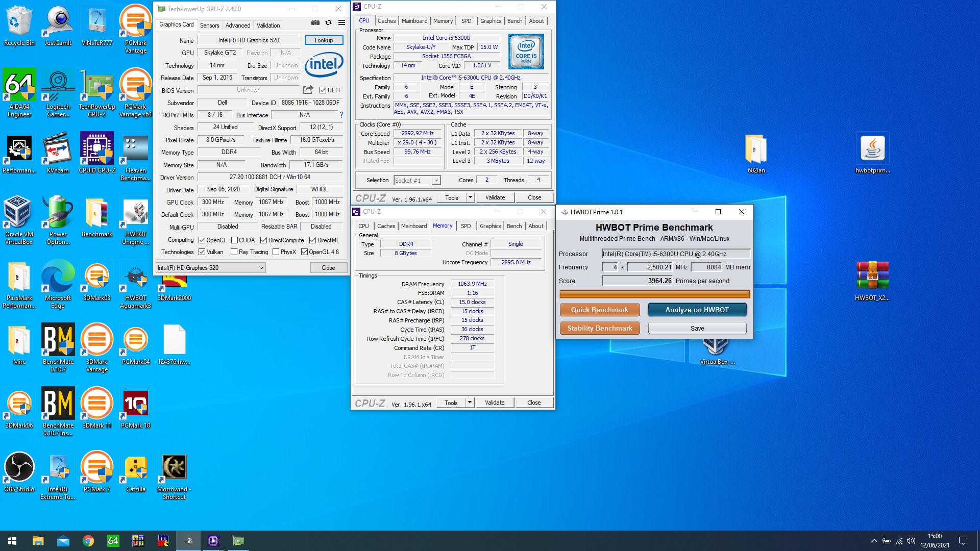Toggle the OpenGL 4.6 checkbox
Viewport: 980px width, 551px height.
pyautogui.click(x=304, y=252)
